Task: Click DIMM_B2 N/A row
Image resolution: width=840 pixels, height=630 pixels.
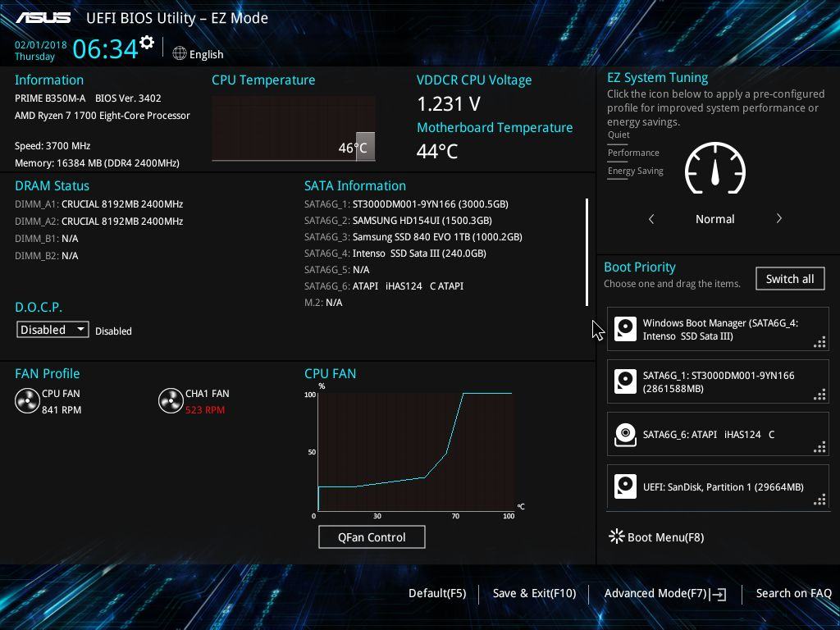Action: tap(47, 256)
